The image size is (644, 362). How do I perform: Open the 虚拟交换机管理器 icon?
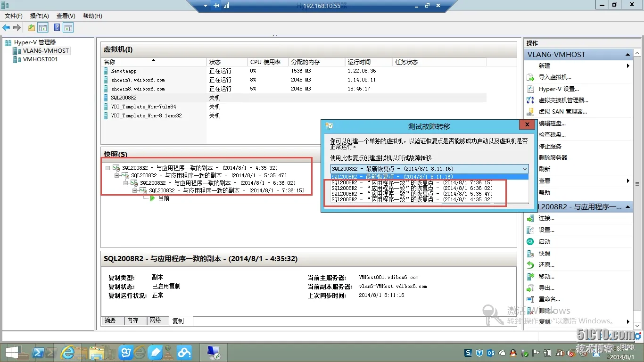click(530, 100)
